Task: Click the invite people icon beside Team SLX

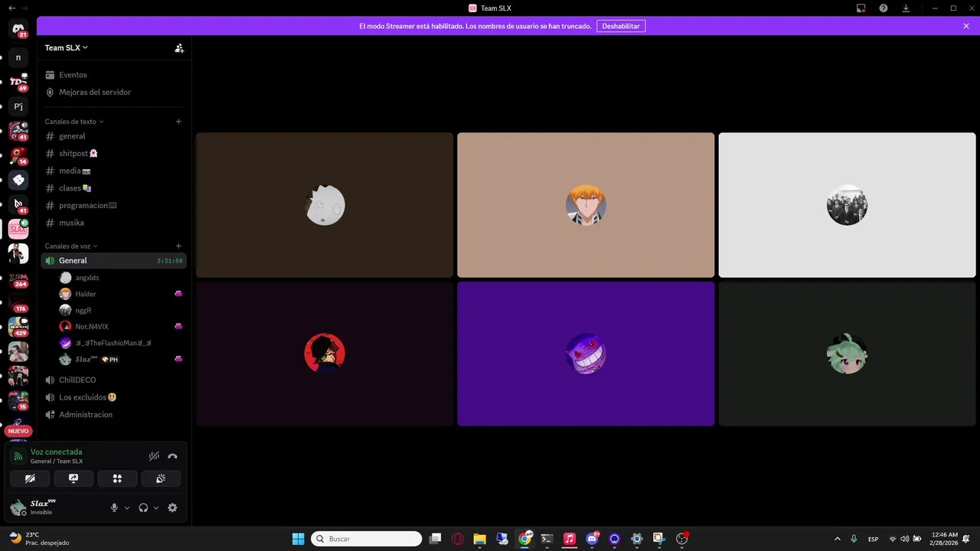Action: pos(179,47)
